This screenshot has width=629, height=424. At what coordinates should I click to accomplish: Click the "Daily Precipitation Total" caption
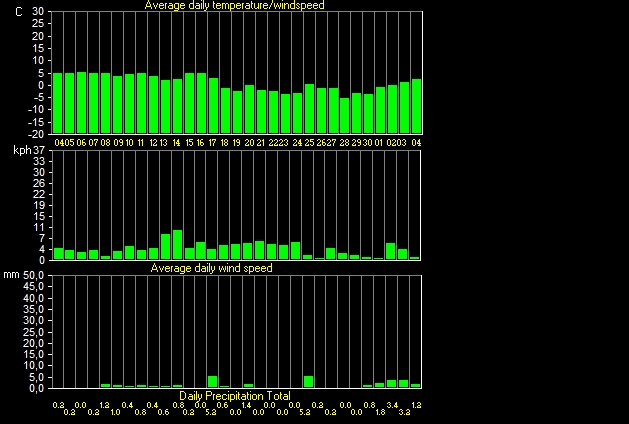point(235,396)
